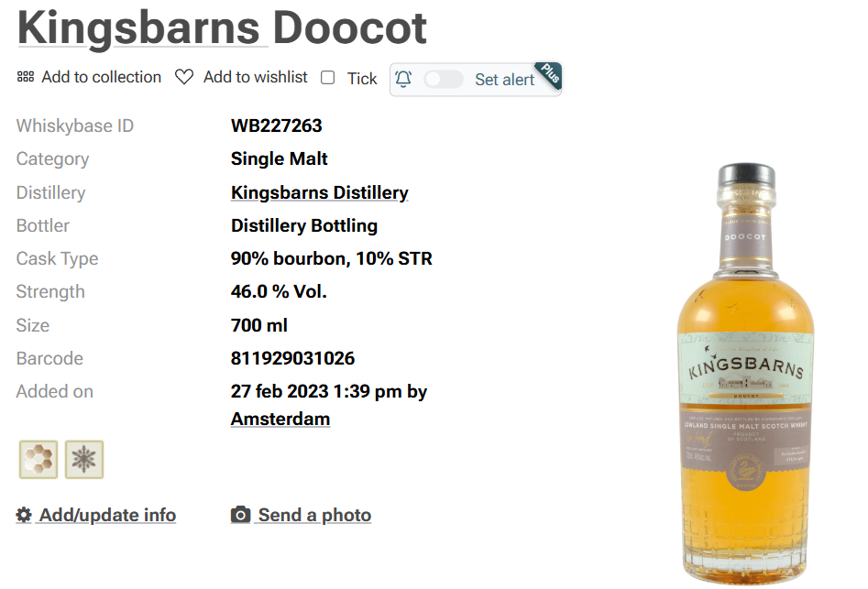
Task: Click Add to wishlist text
Action: pyautogui.click(x=255, y=77)
